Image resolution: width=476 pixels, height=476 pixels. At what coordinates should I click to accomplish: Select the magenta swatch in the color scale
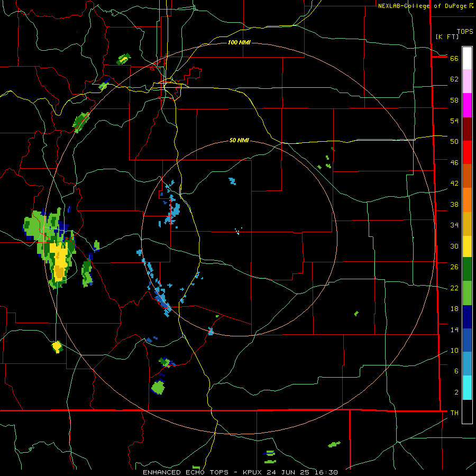tap(467, 105)
